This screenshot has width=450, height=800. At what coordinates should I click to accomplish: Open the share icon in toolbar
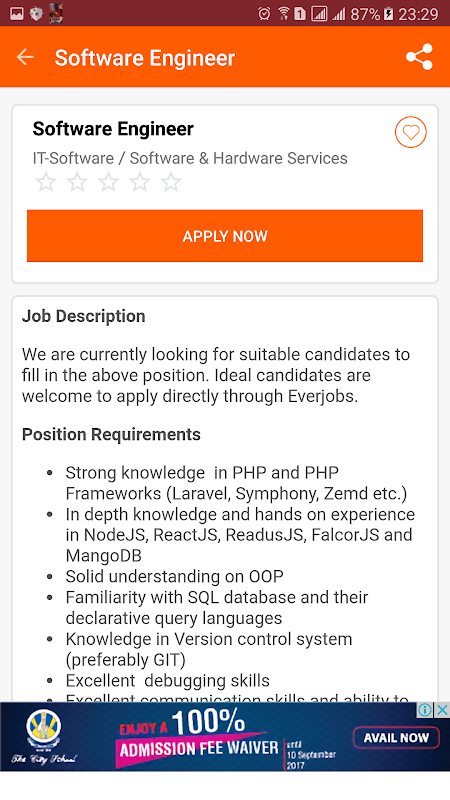[x=419, y=57]
